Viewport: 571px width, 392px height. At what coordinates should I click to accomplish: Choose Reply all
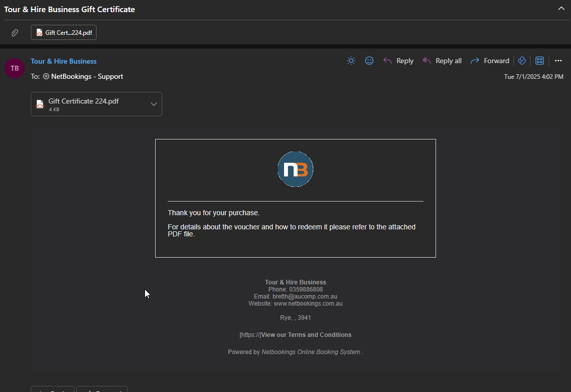pos(442,61)
